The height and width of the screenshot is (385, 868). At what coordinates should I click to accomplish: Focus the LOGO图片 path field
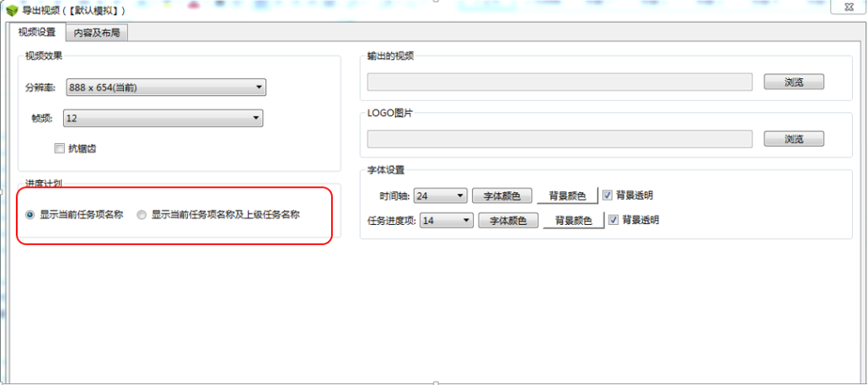point(560,139)
